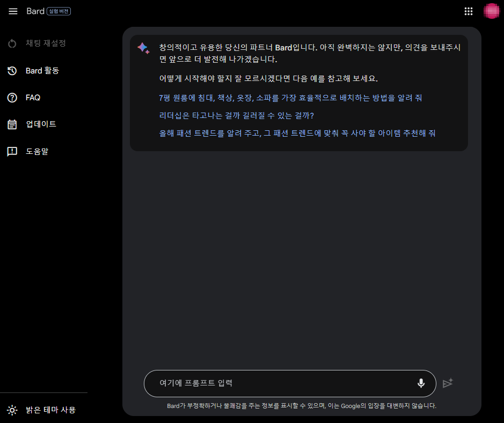Click the Bard 활동 history icon
This screenshot has height=423, width=504.
(x=12, y=71)
